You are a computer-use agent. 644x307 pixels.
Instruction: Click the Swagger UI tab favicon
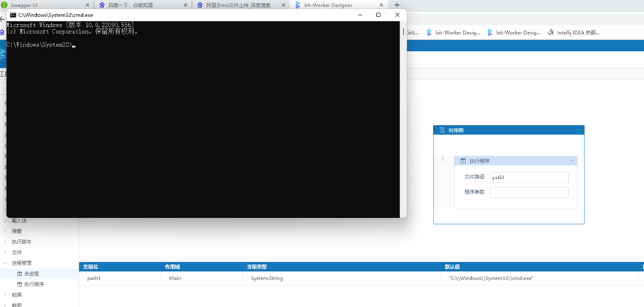pos(4,5)
